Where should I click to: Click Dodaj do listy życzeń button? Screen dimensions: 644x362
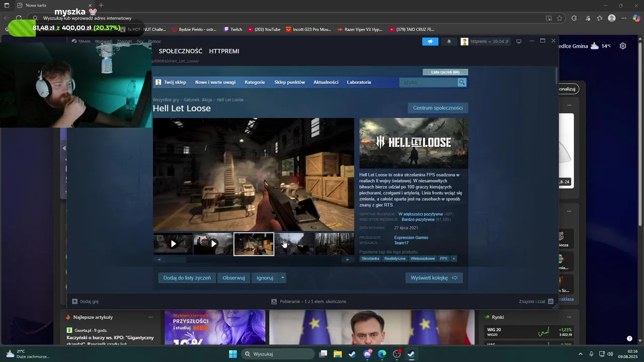187,278
